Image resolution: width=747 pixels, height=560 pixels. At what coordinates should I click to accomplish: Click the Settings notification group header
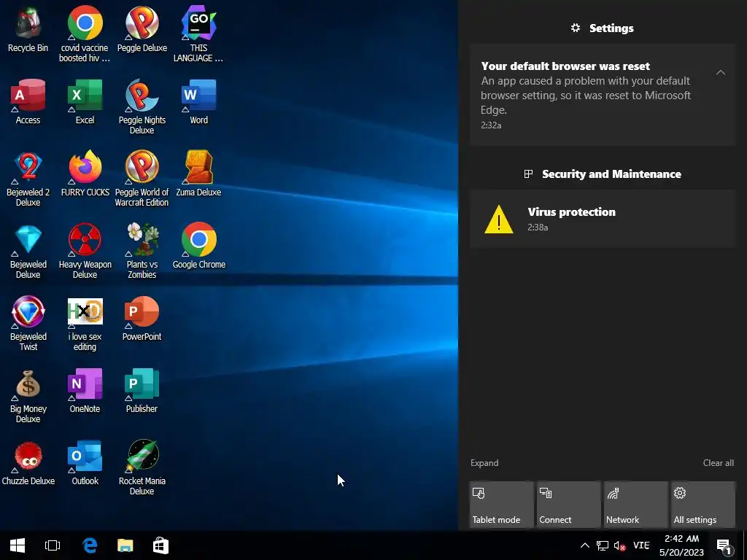tap(602, 28)
